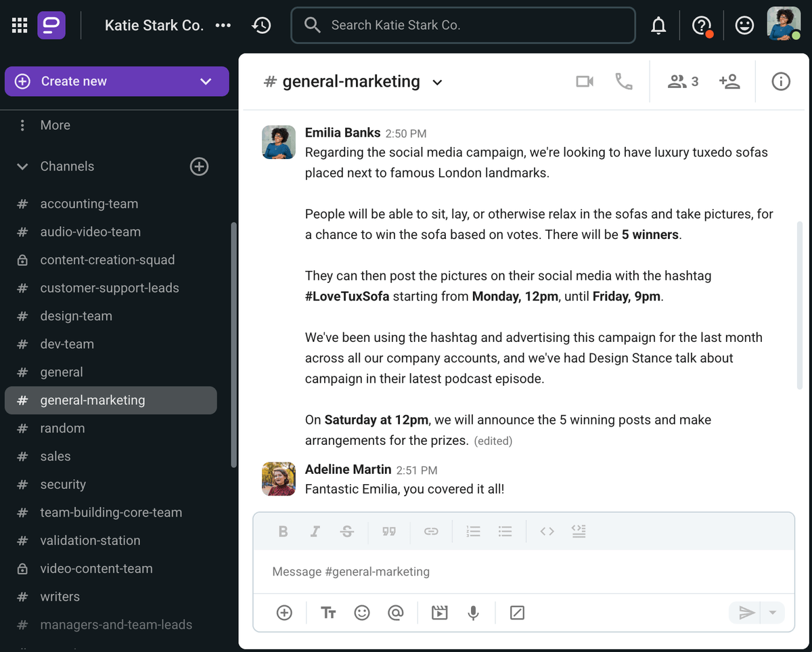
Task: Add a channel with the plus icon
Action: (x=199, y=167)
